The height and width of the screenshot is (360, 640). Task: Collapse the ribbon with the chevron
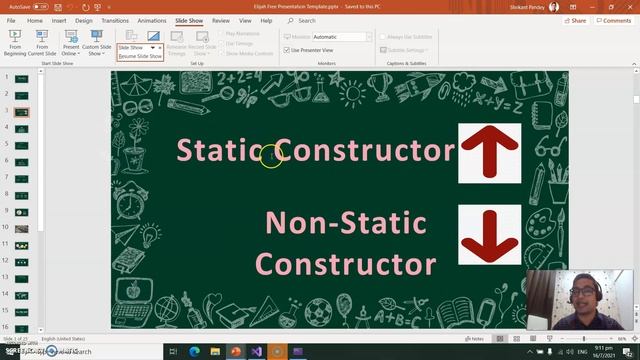(634, 64)
